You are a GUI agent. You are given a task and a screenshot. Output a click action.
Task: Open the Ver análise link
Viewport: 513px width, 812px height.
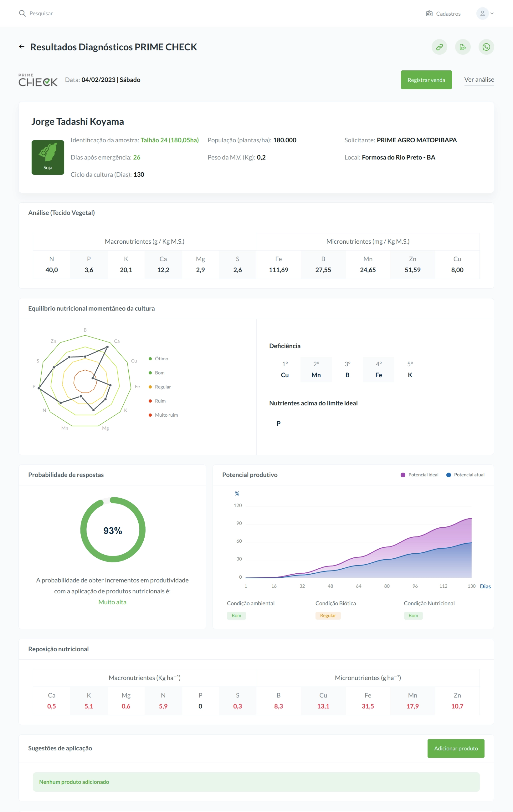click(479, 79)
